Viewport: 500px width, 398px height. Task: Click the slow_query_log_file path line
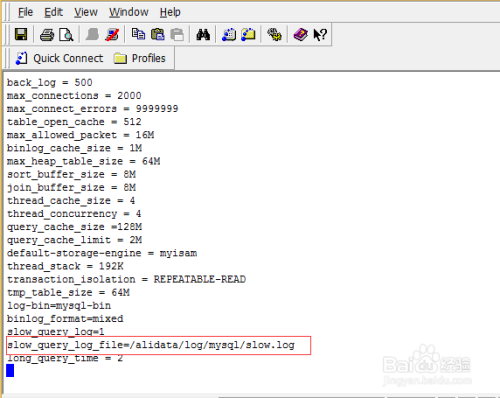tap(151, 345)
